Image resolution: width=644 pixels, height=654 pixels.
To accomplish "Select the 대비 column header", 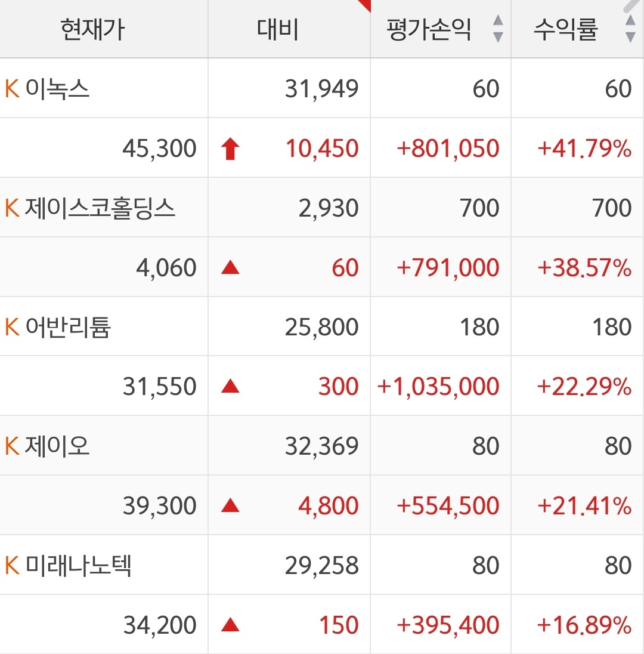I will pyautogui.click(x=278, y=29).
